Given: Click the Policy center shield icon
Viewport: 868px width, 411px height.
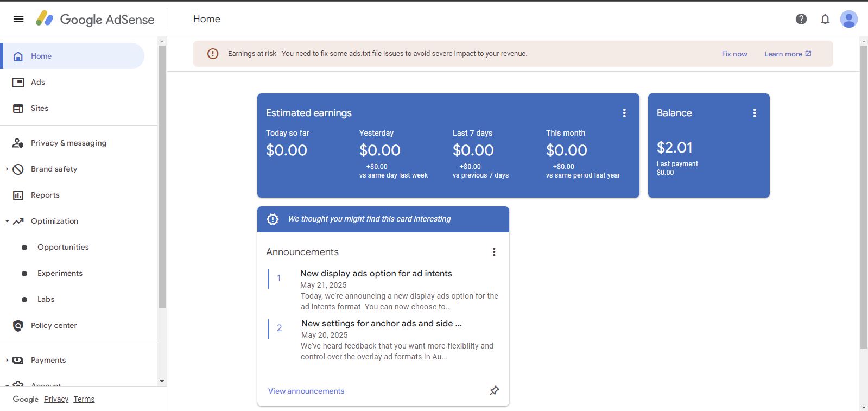Looking at the screenshot, I should coord(18,325).
